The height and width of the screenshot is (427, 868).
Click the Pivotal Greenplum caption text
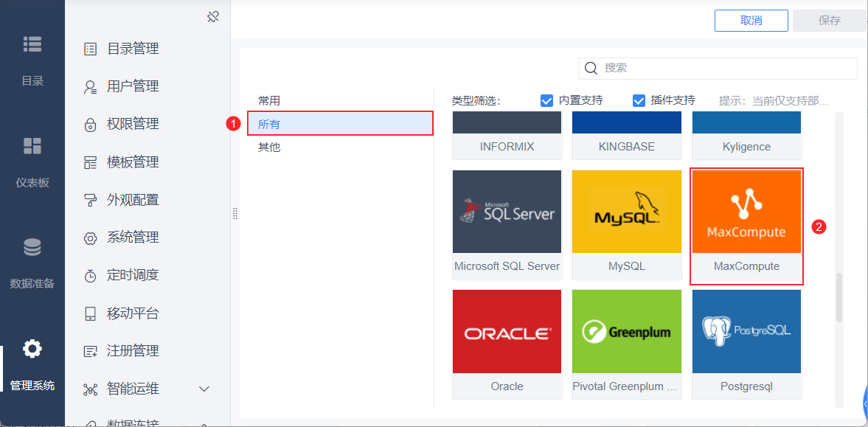(625, 386)
